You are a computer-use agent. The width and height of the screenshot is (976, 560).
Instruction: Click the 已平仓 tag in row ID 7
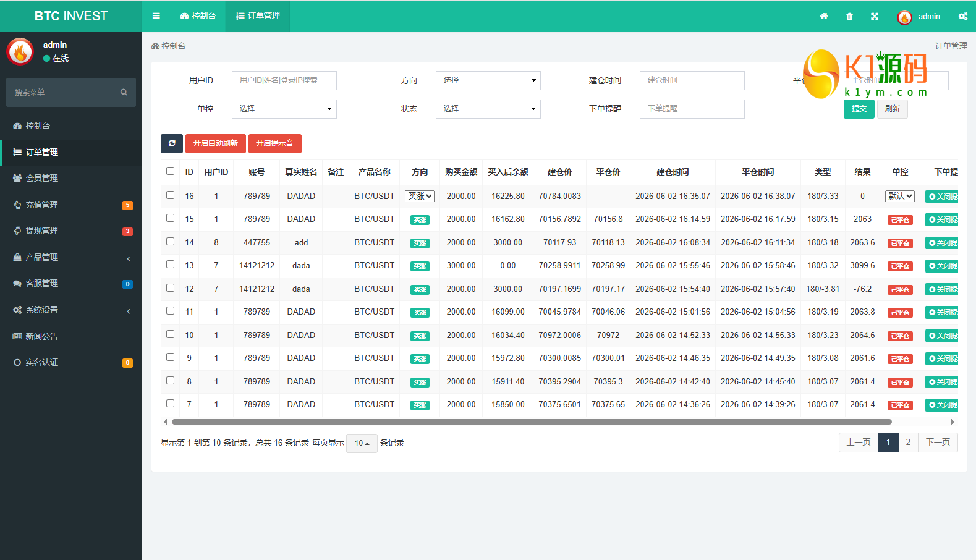(x=900, y=405)
